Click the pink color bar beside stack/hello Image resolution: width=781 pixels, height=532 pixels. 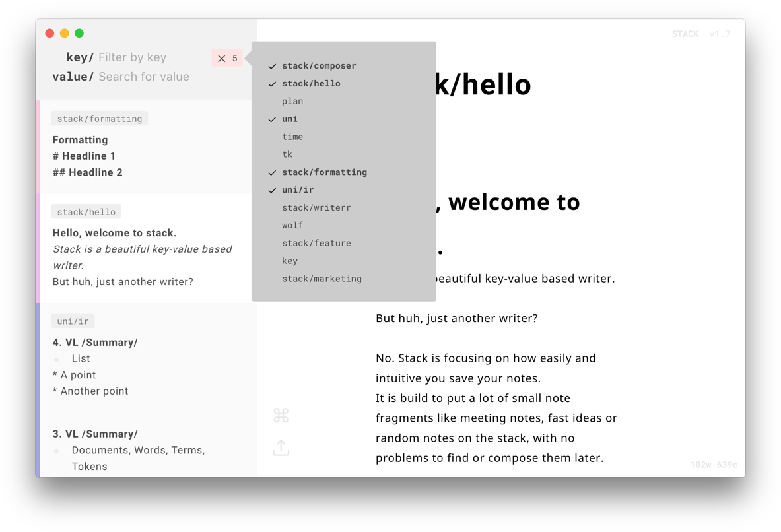pos(38,248)
